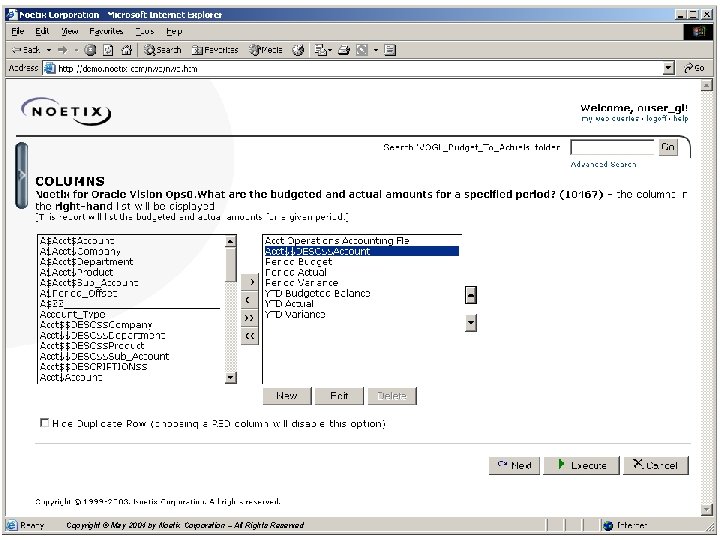
Task: Open the Help menu
Action: [x=174, y=31]
